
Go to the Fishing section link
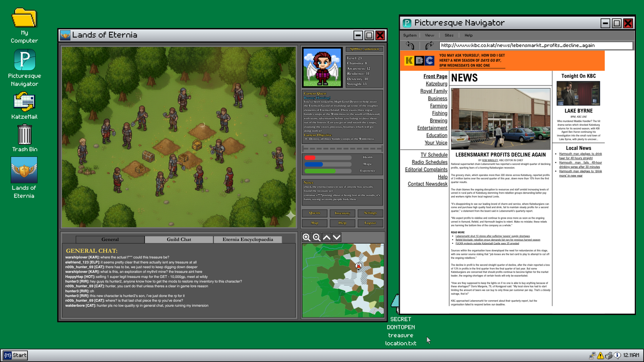coord(439,114)
